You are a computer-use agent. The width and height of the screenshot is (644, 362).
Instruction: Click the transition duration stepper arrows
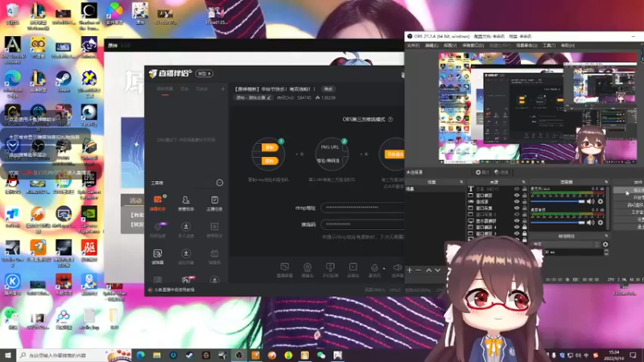[x=606, y=253]
